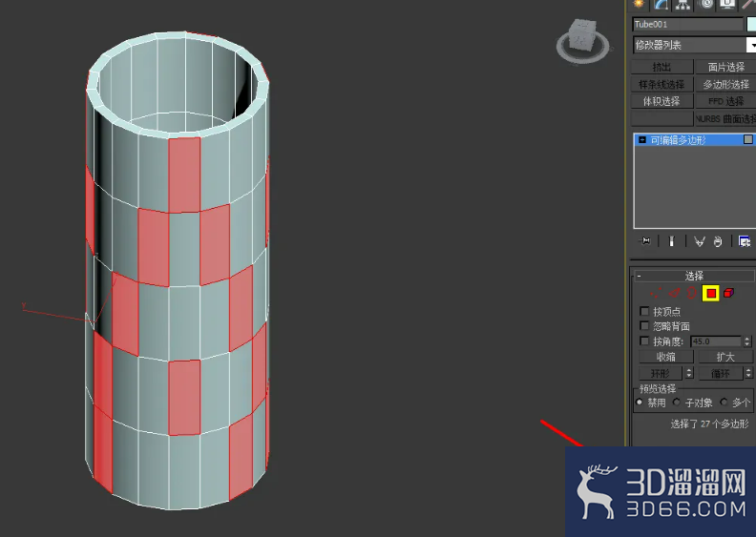Click the 循环 spinner arrows
The width and height of the screenshot is (756, 537).
748,373
